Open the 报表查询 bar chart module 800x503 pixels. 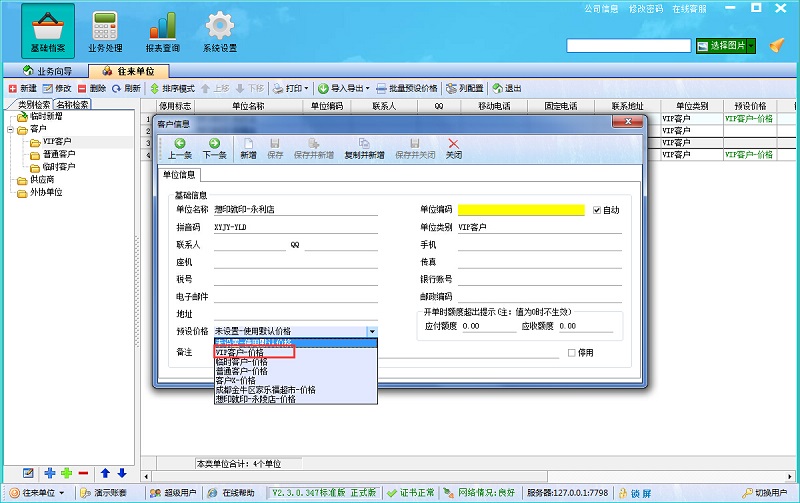[x=162, y=32]
